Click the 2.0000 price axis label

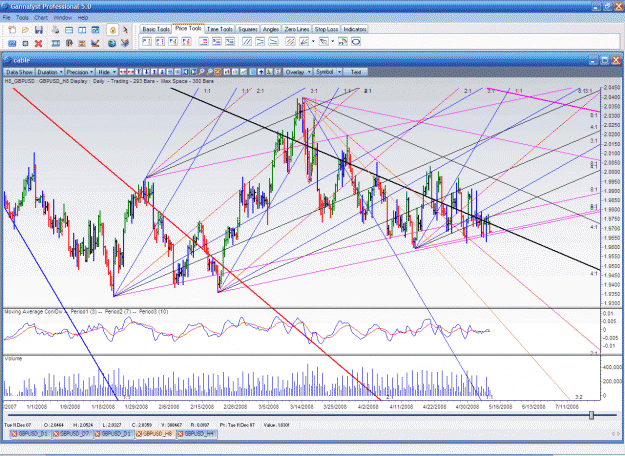[x=612, y=172]
